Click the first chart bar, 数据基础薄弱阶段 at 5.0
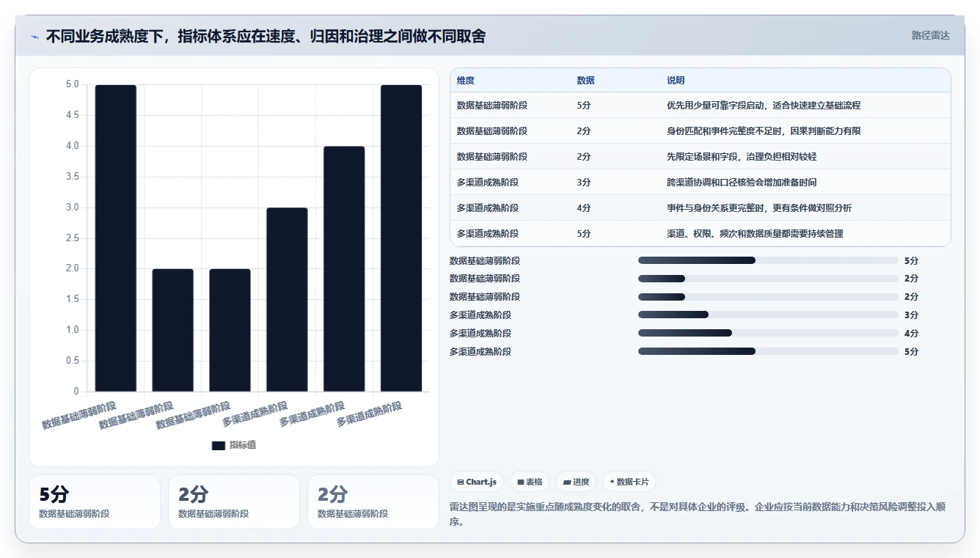This screenshot has width=980, height=558. (116, 238)
